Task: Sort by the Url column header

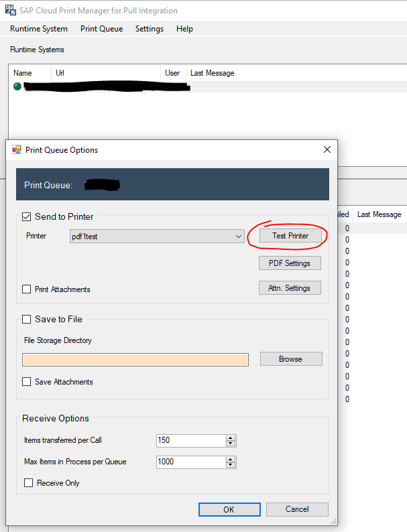Action: 105,73
